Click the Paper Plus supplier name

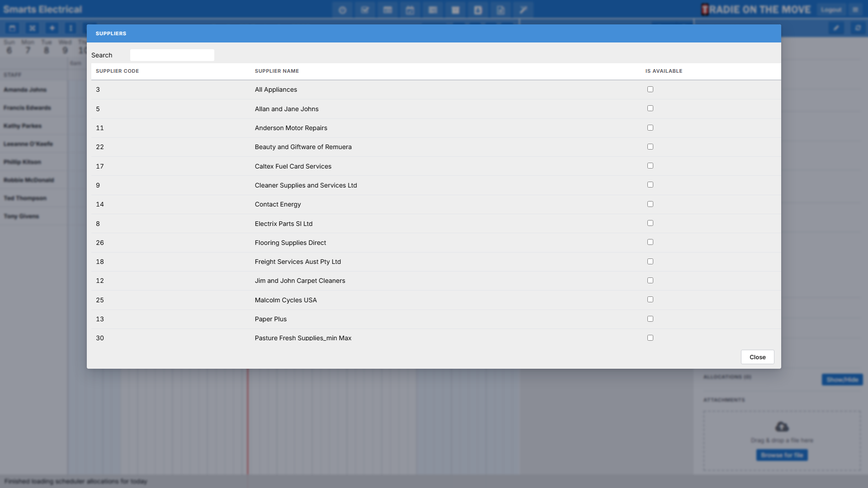(271, 319)
